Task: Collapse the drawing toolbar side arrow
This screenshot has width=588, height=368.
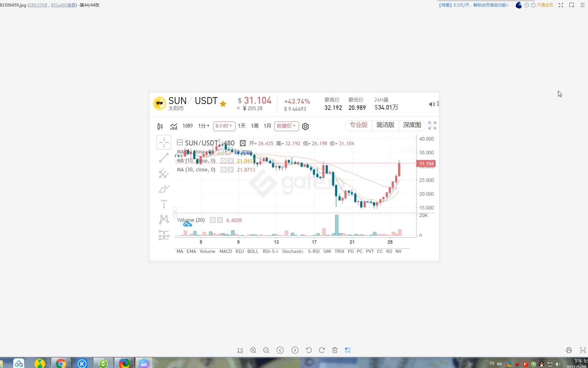Action: tap(175, 212)
